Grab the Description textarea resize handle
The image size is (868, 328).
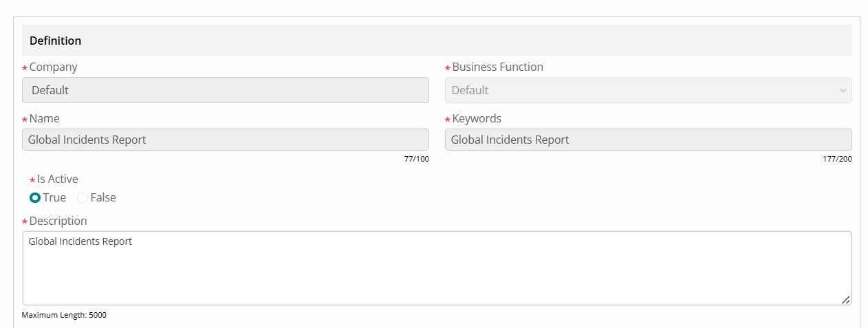click(x=845, y=300)
